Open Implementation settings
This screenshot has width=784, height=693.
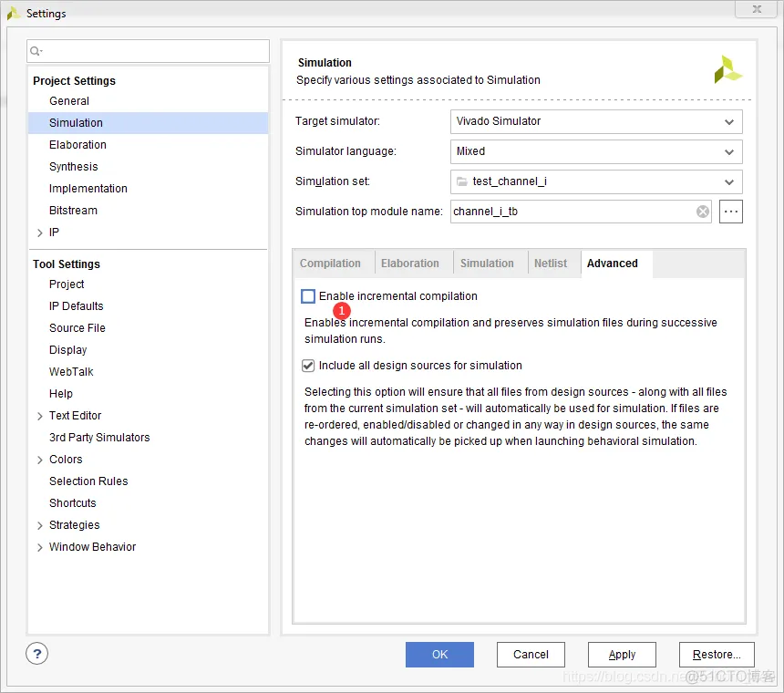click(88, 189)
